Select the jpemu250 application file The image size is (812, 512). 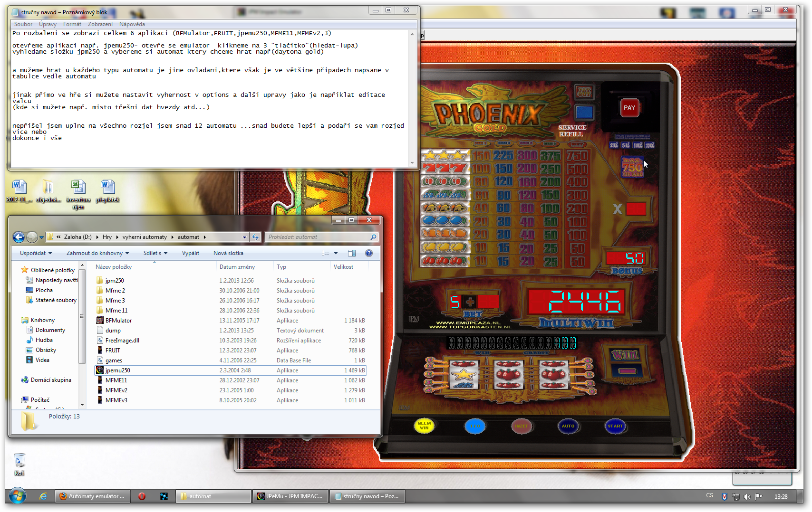tap(117, 370)
